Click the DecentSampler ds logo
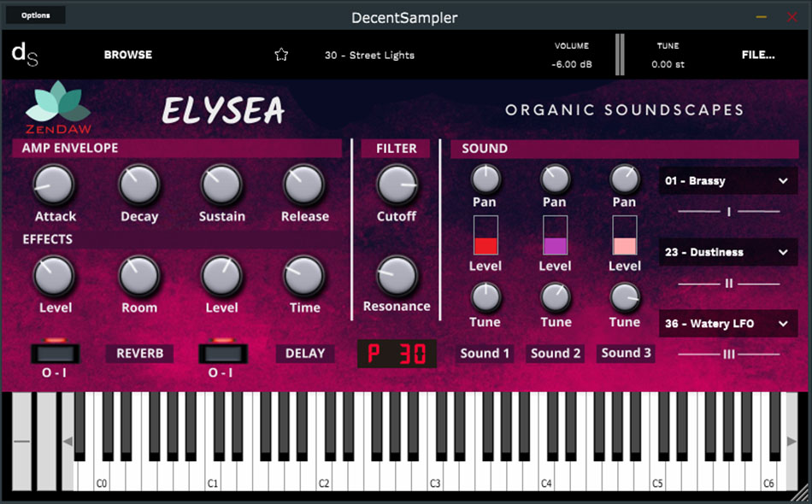 pyautogui.click(x=25, y=55)
